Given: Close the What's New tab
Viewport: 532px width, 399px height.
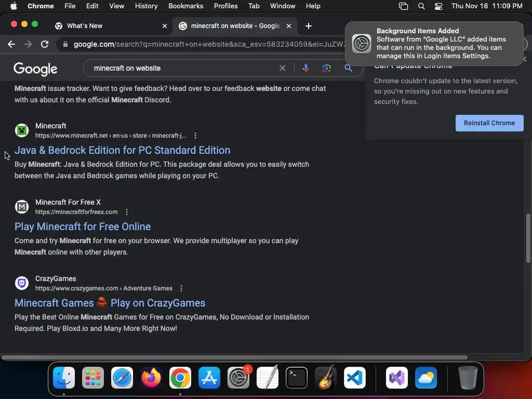Looking at the screenshot, I should (165, 26).
